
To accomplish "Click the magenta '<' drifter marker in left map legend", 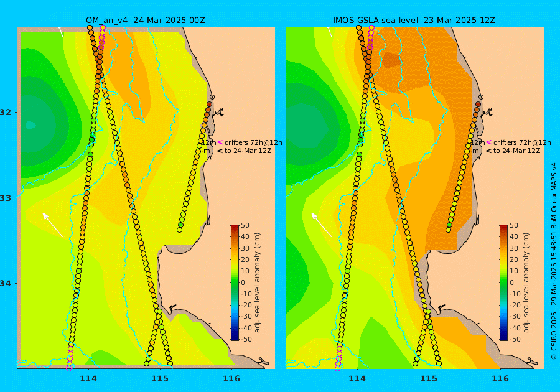I will [x=220, y=142].
